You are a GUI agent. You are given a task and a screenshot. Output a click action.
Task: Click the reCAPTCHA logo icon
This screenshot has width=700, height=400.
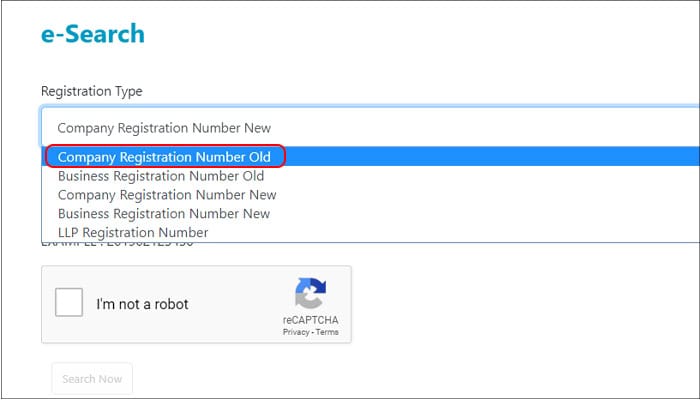310,294
